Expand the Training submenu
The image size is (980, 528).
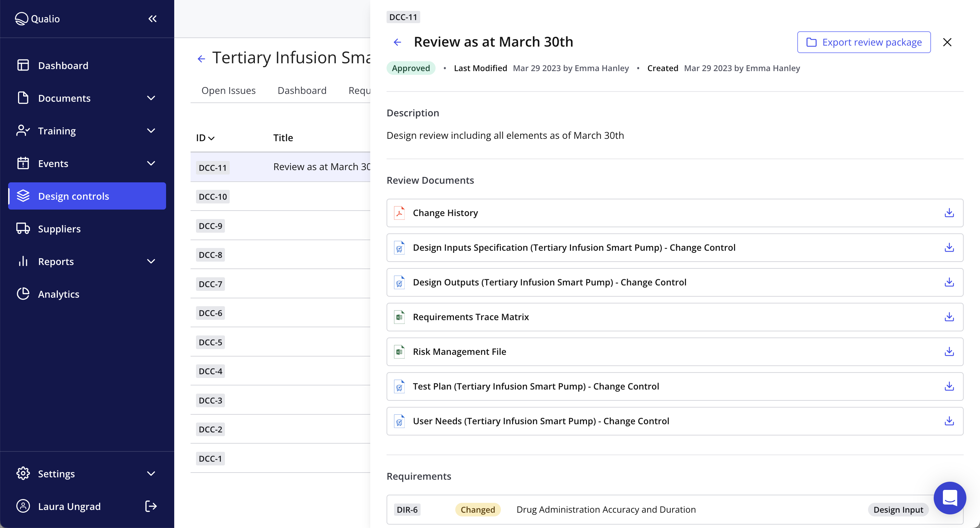tap(151, 131)
